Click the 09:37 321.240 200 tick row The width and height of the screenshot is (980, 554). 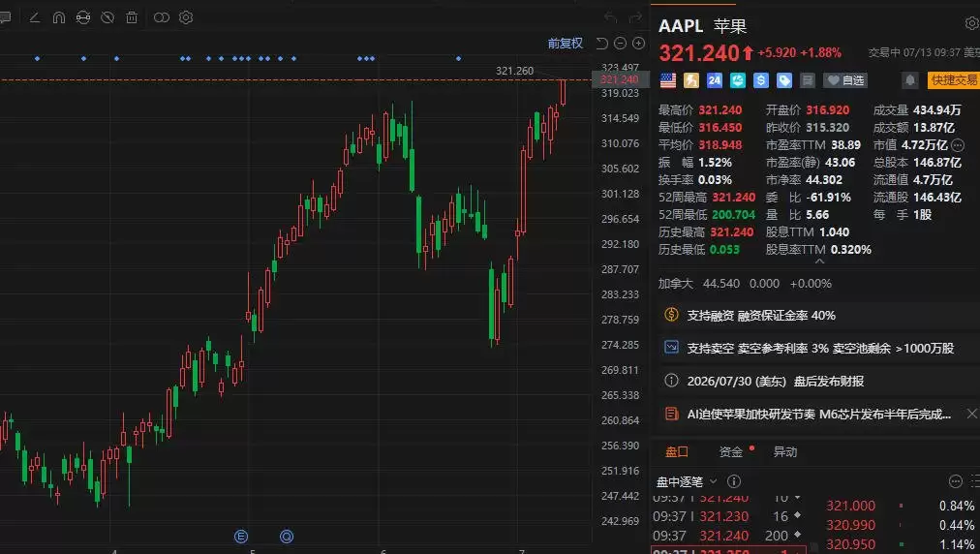click(728, 536)
